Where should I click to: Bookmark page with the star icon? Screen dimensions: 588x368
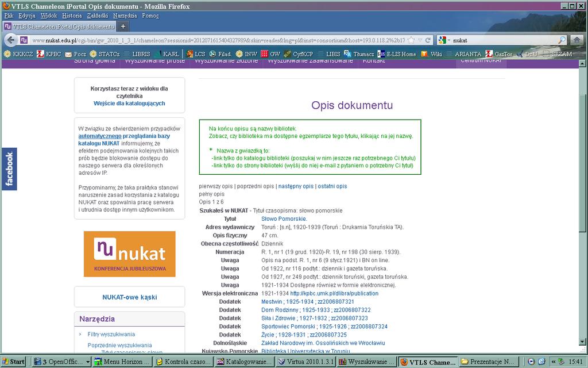[411, 40]
